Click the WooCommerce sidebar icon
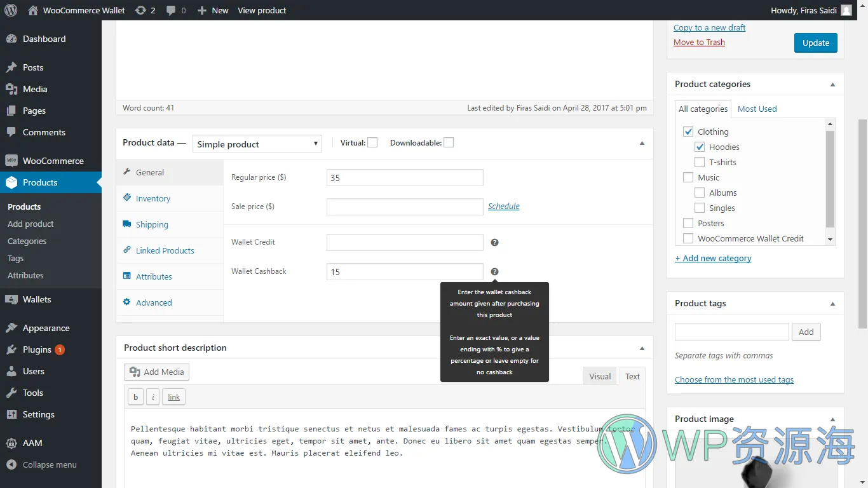 (x=11, y=161)
